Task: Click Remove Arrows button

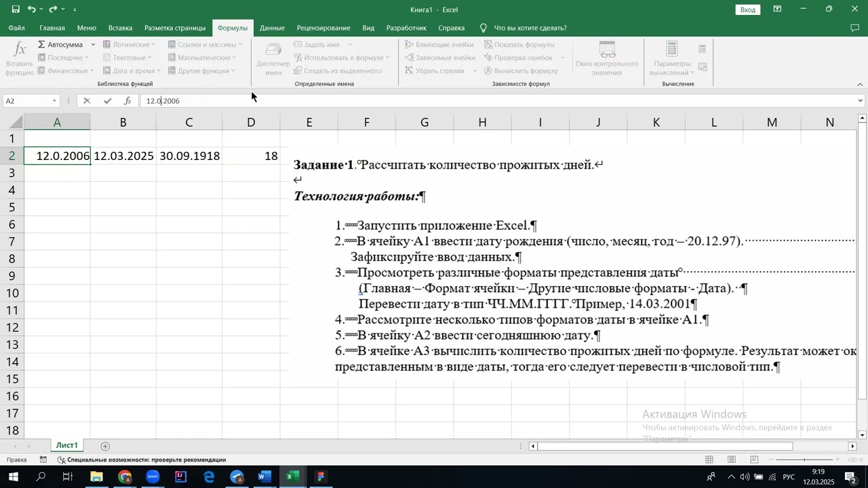Action: 435,70
